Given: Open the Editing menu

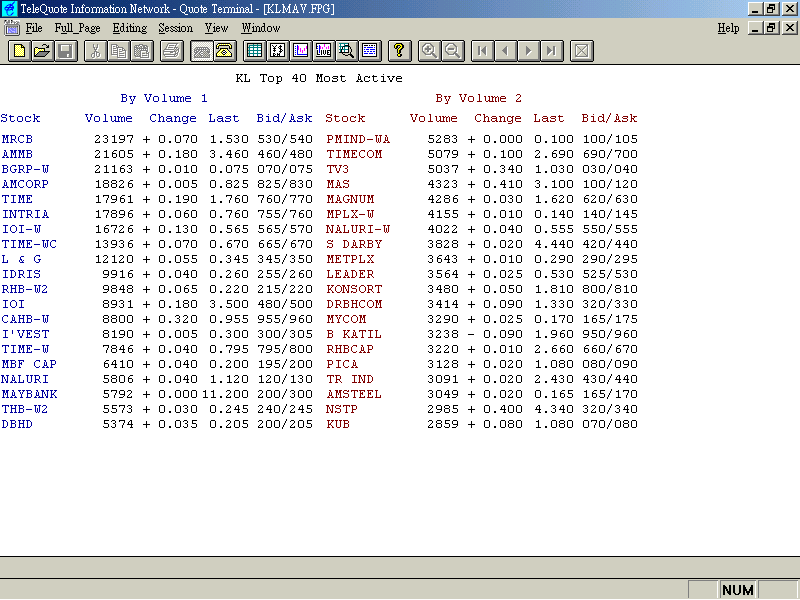Looking at the screenshot, I should click(x=130, y=29).
